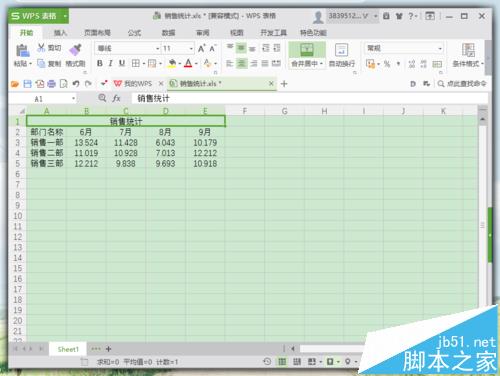
Task: Open the 页面布局 (Page Layout) tab
Action: click(97, 33)
